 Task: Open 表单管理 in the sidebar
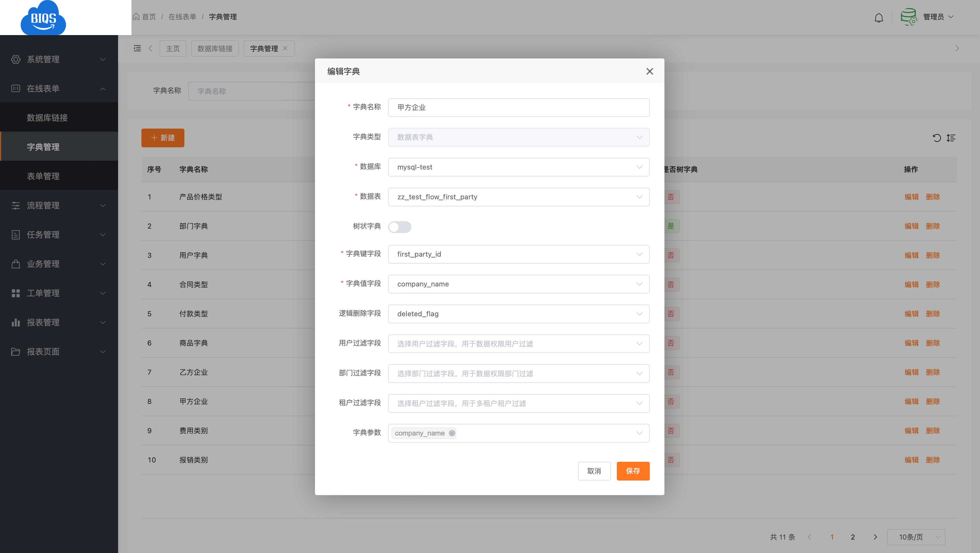[x=59, y=176]
